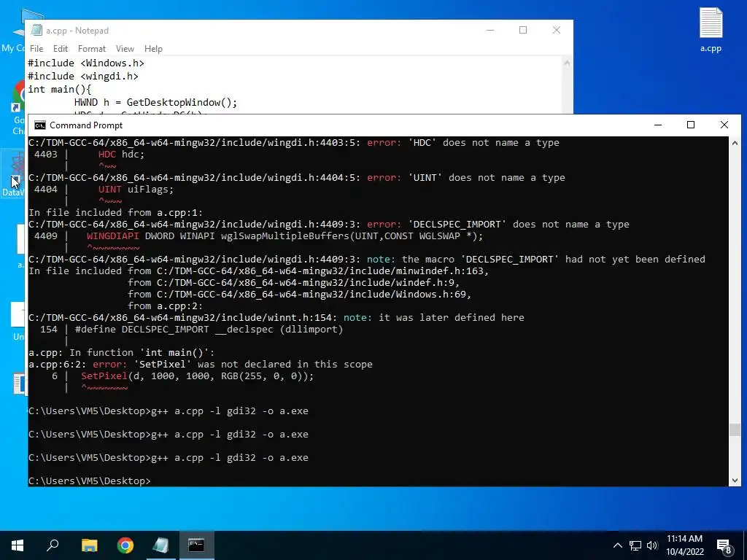747x560 pixels.
Task: Click the 'HDC hdc;' line in console
Action: point(121,155)
